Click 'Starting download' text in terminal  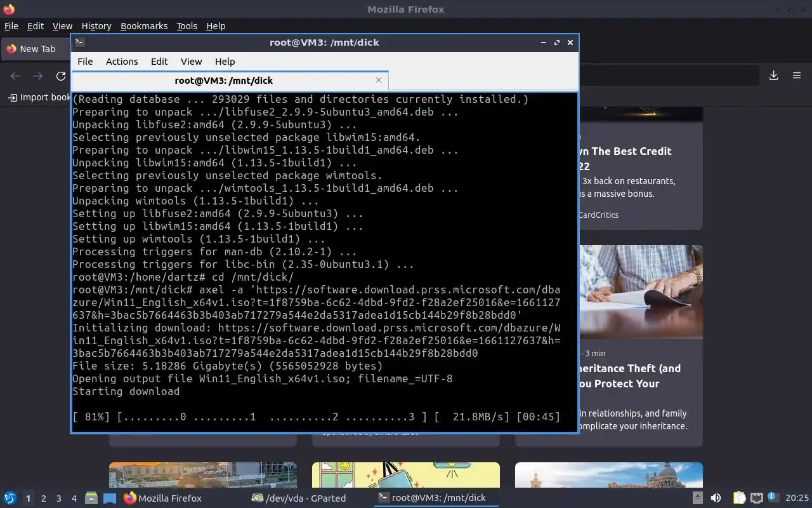tap(126, 392)
